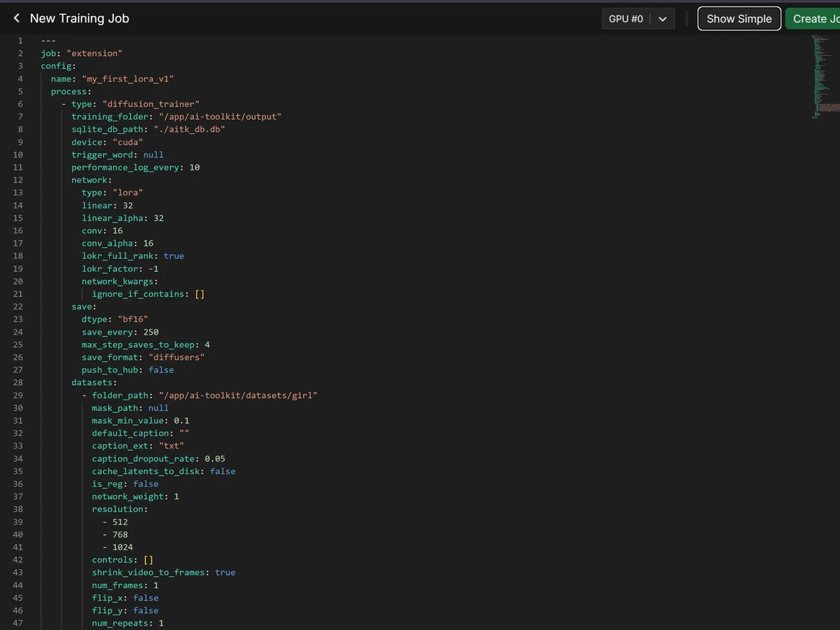Click the ignore_if_contains brackets
Viewport: 840px width, 630px height.
pyautogui.click(x=199, y=294)
